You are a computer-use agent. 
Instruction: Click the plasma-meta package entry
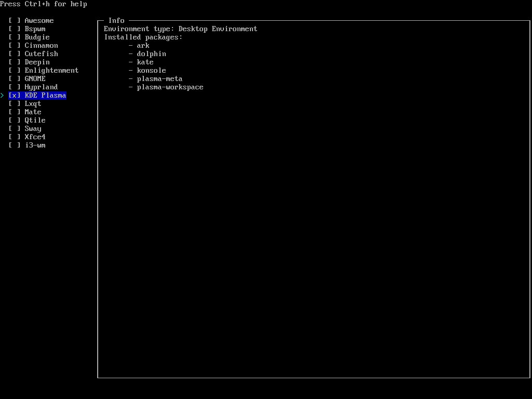point(159,79)
